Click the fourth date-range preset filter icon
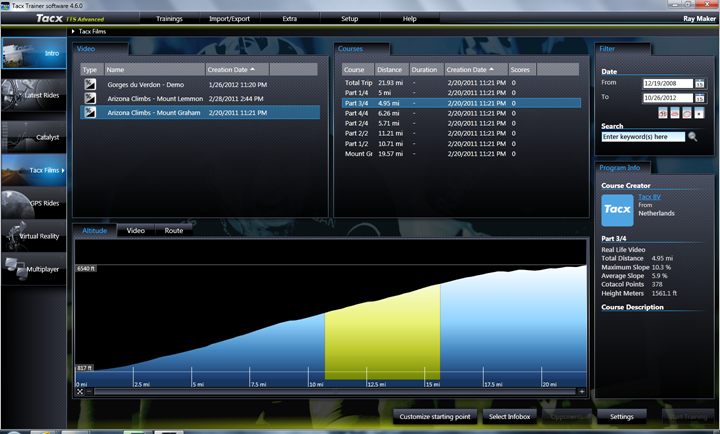 [699, 113]
